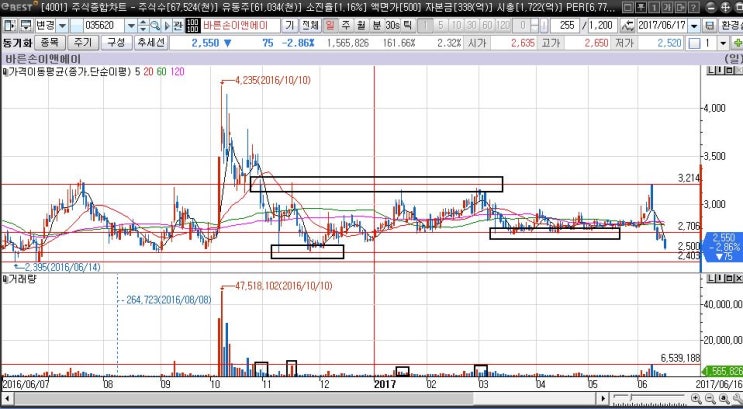Open the 환경설정 settings button
The height and width of the screenshot is (409, 743).
pos(731,25)
